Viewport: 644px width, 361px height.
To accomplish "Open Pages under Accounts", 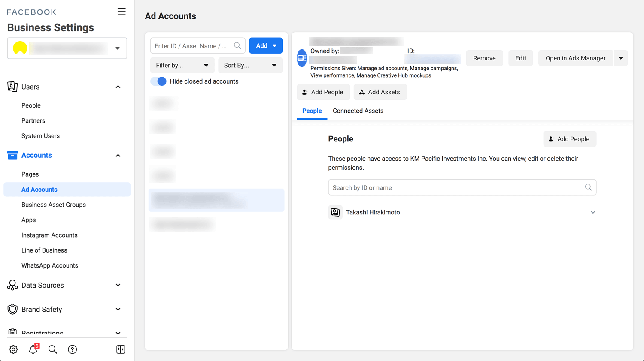I will click(x=30, y=174).
